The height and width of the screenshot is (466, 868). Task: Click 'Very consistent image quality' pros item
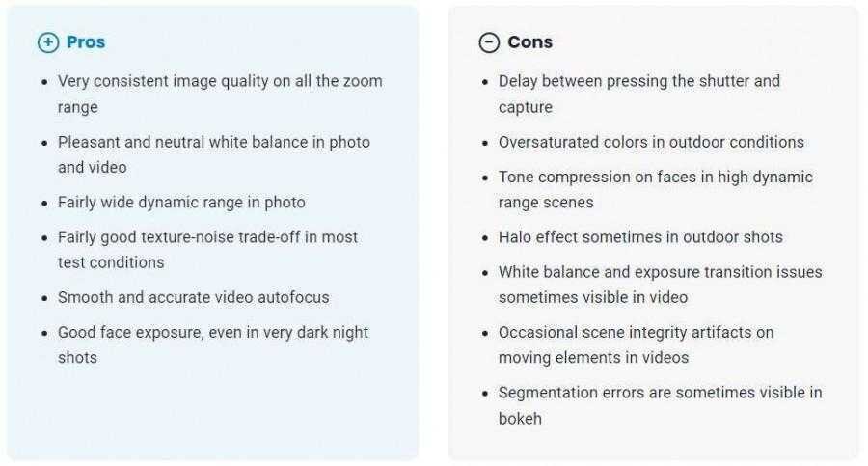220,81
